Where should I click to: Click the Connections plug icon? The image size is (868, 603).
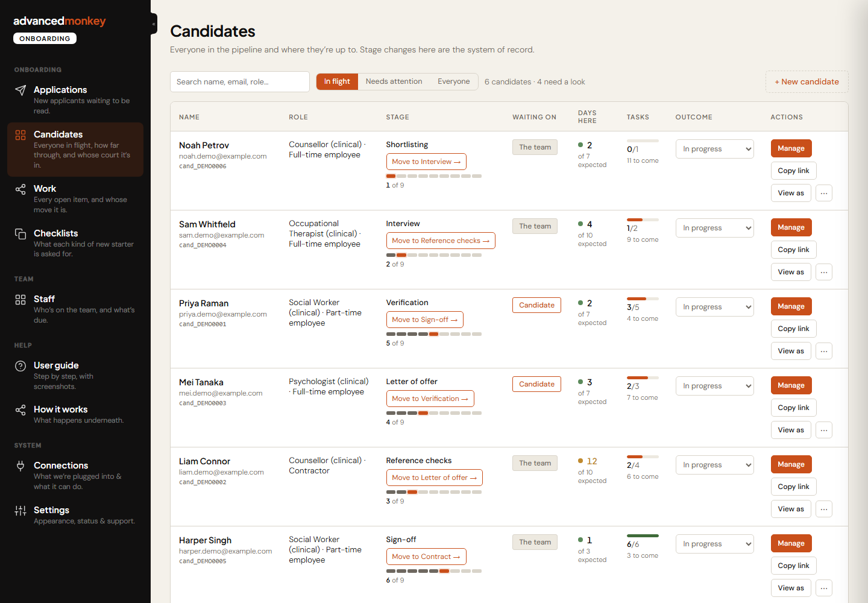(x=20, y=466)
